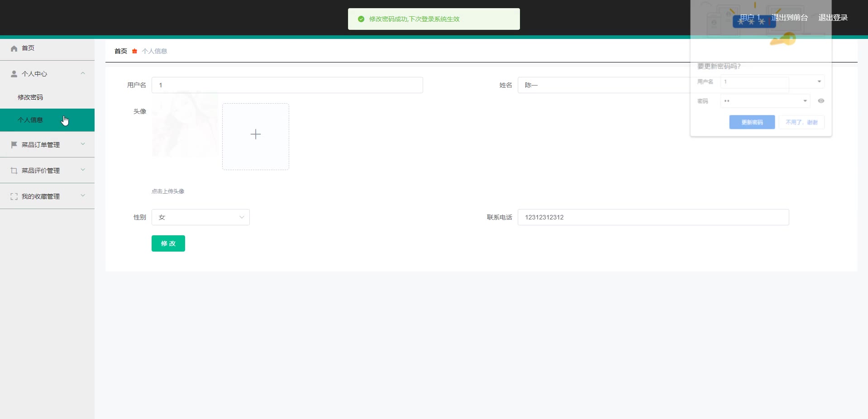The image size is (868, 419).
Task: Click the 个人信息 breadcrumb text
Action: click(x=155, y=51)
